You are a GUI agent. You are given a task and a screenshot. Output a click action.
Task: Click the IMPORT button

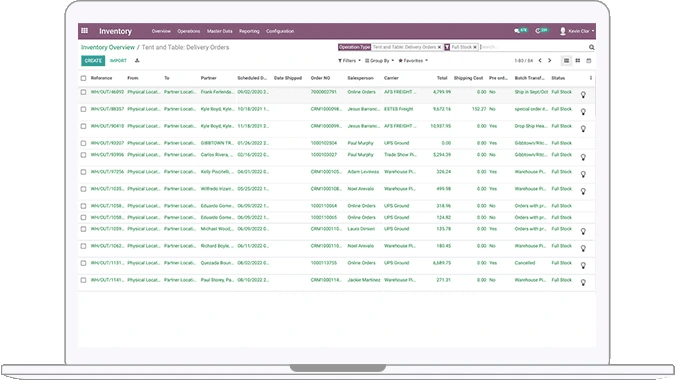tap(118, 61)
